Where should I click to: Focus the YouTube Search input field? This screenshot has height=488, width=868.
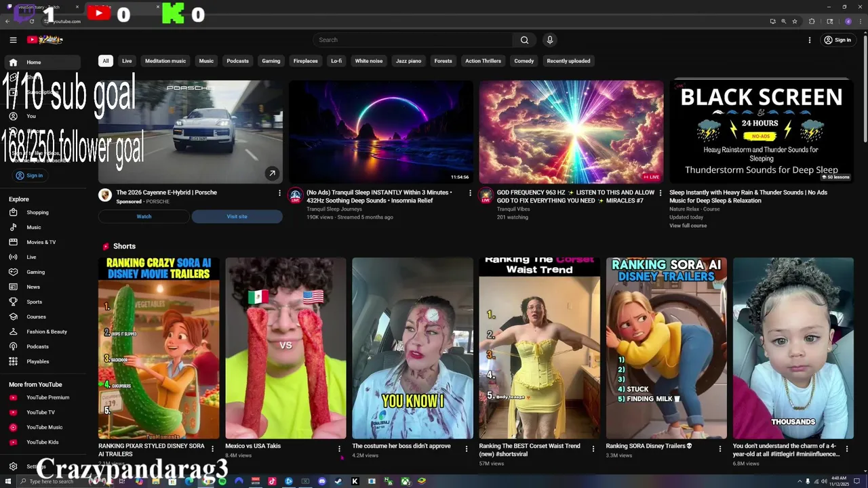[414, 40]
